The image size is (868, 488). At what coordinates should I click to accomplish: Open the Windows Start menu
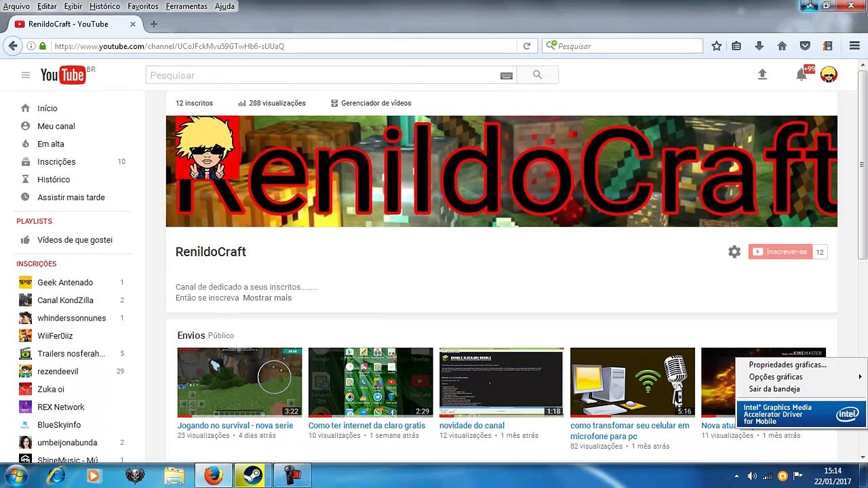pyautogui.click(x=15, y=476)
